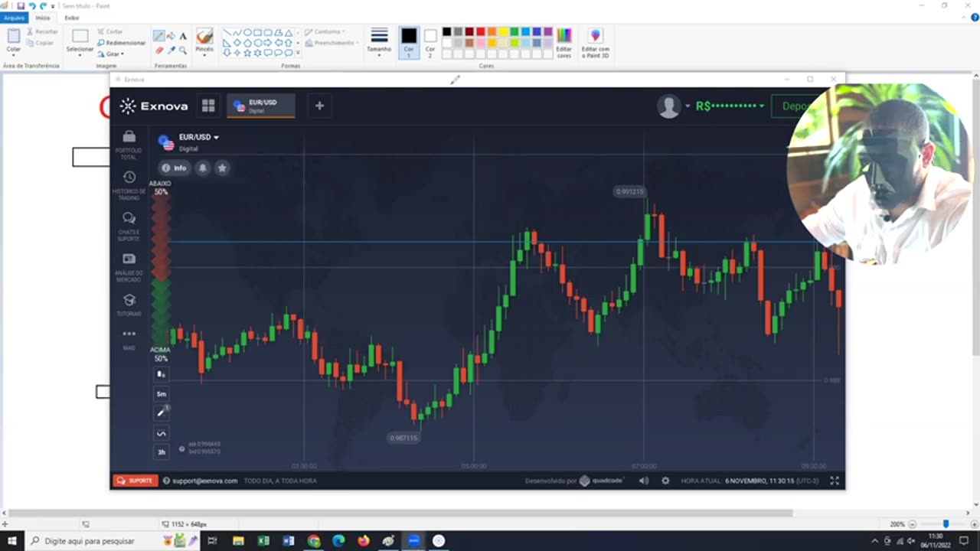Click Paint Save icon in title bar
Viewport: 980px width, 551px height.
[21, 5]
